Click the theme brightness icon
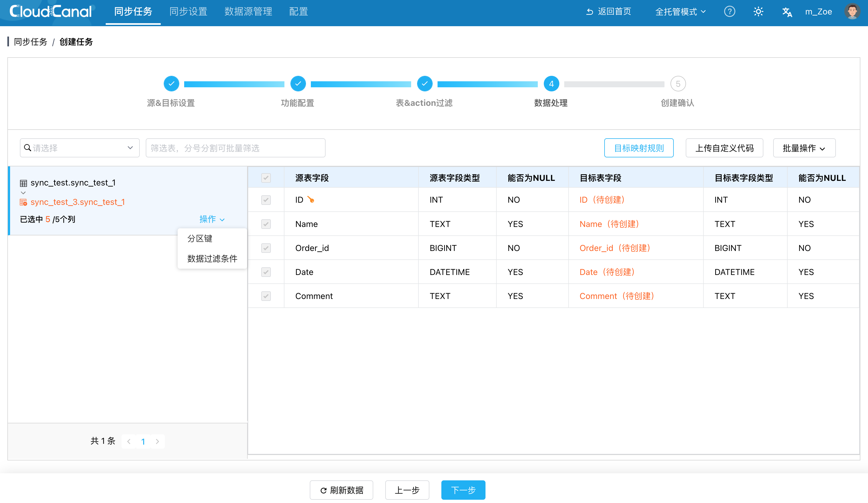This screenshot has width=868, height=503. click(758, 11)
